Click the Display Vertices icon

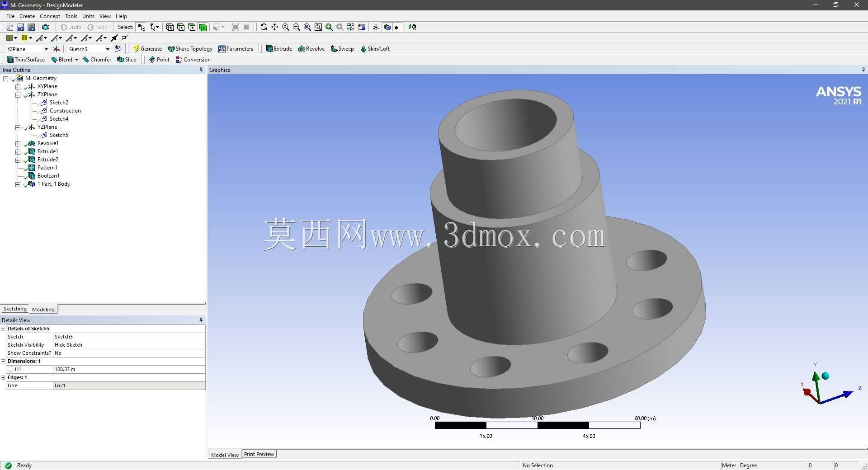pos(125,38)
